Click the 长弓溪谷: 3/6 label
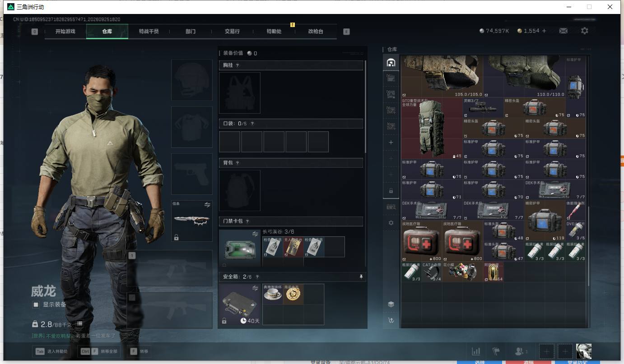 tap(279, 232)
